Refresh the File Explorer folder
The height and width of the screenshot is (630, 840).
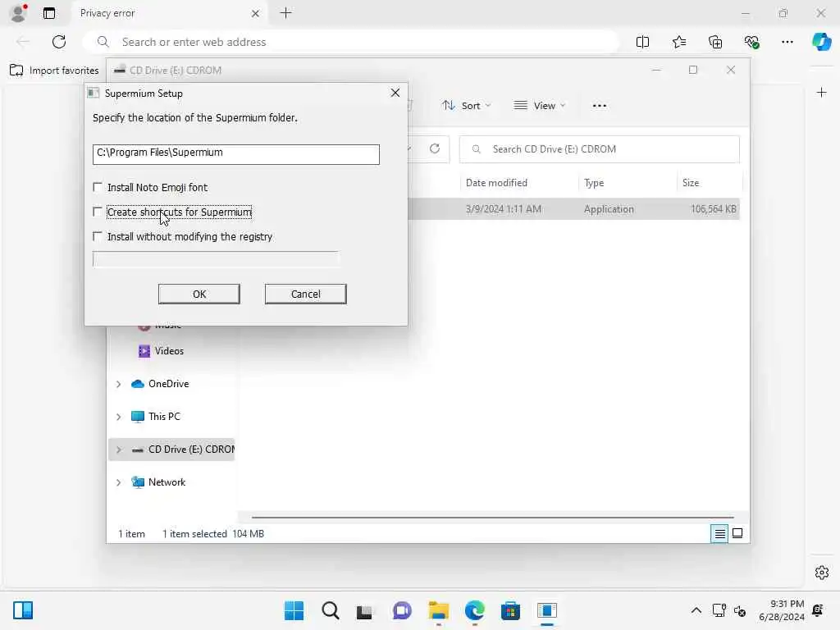(x=435, y=148)
